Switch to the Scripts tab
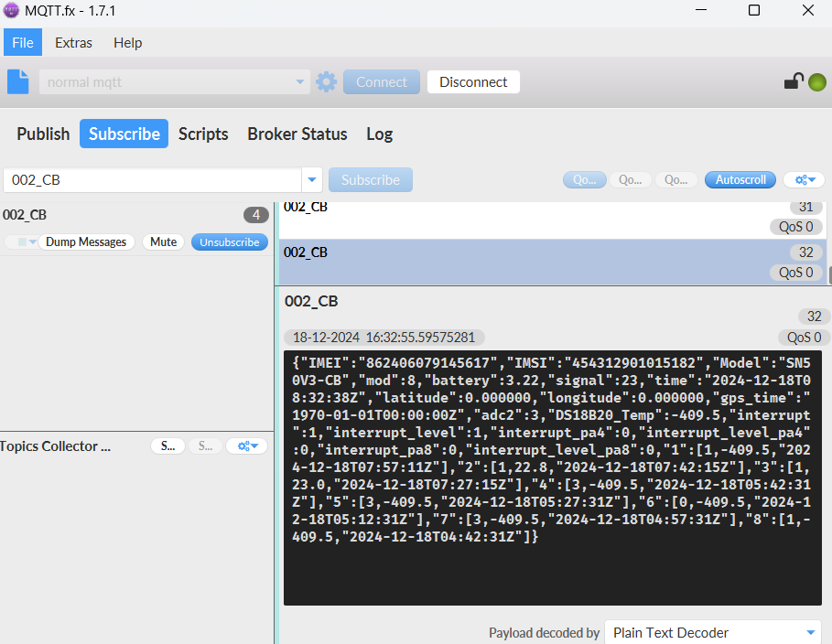Image resolution: width=832 pixels, height=644 pixels. click(203, 134)
